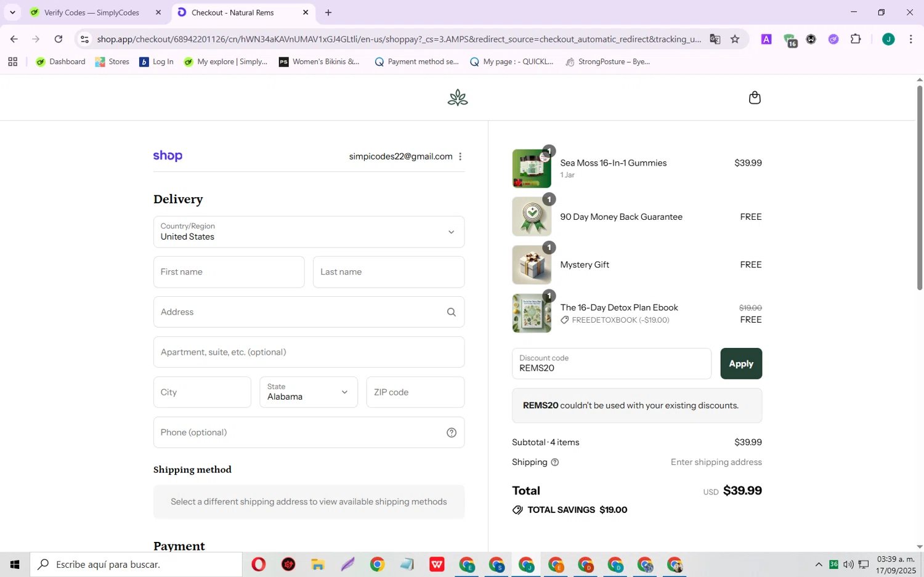
Task: Open Opera from the taskbar
Action: pos(259,565)
